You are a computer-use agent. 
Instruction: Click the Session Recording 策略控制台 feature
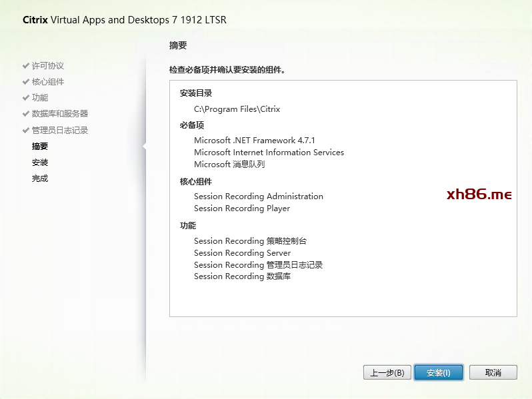coord(250,241)
